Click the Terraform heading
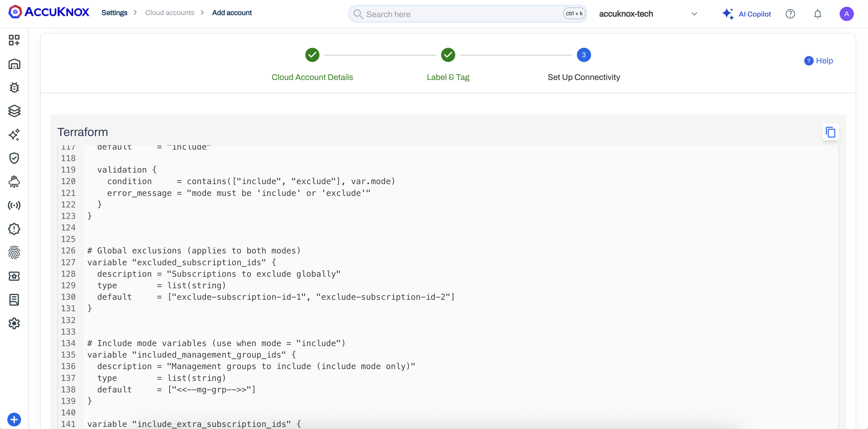Image resolution: width=868 pixels, height=429 pixels. pyautogui.click(x=83, y=132)
